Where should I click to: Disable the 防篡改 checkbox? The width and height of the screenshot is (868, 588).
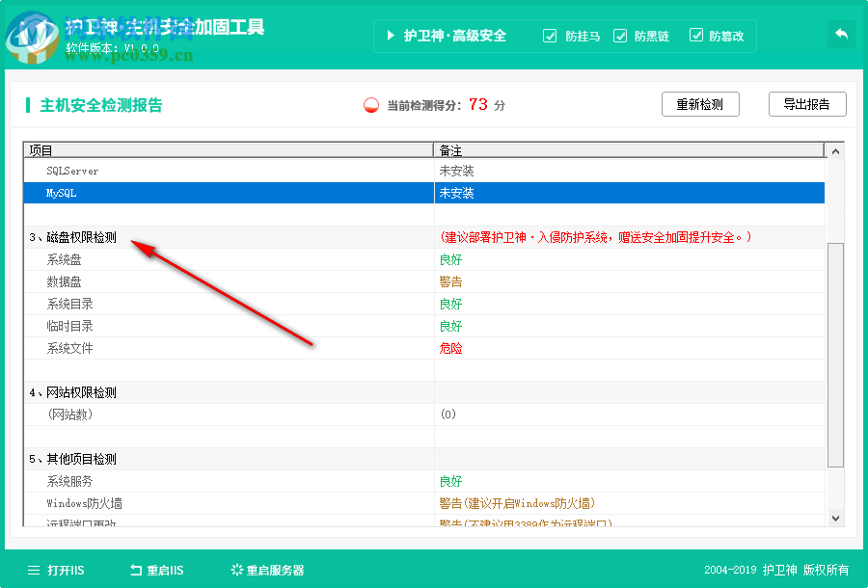tap(696, 36)
